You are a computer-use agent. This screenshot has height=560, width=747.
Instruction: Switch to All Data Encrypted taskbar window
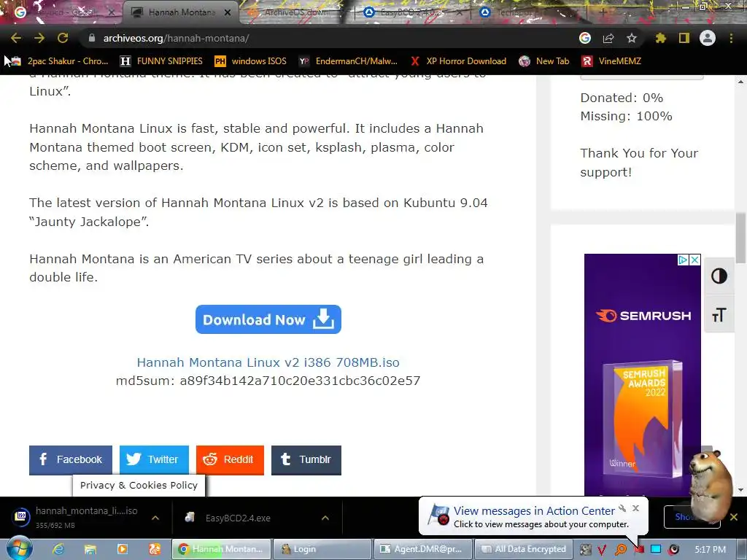pyautogui.click(x=524, y=549)
